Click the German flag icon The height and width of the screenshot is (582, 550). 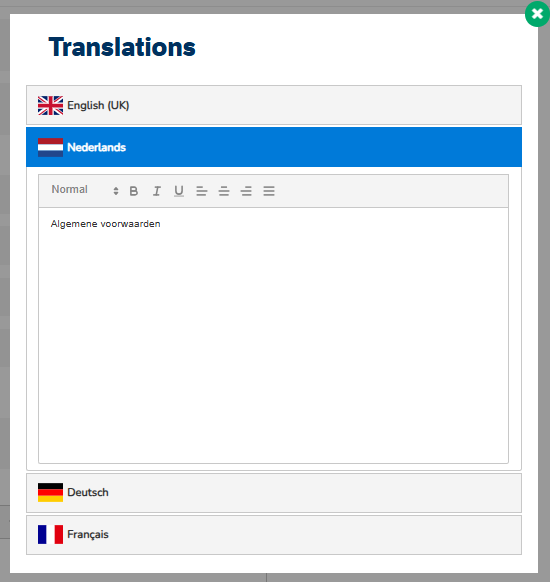pyautogui.click(x=50, y=493)
